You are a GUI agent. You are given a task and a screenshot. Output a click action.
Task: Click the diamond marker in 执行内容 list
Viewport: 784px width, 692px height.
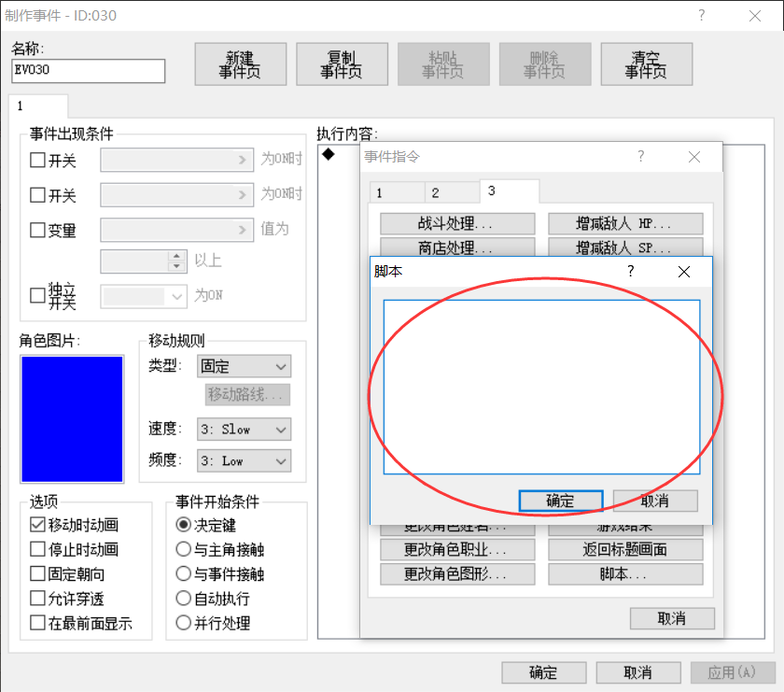pos(328,154)
